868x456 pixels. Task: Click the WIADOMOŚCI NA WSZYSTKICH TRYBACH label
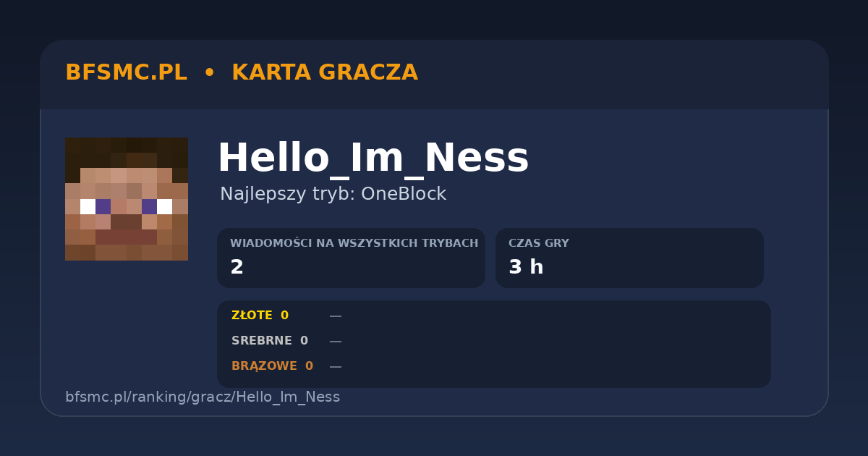pyautogui.click(x=354, y=243)
